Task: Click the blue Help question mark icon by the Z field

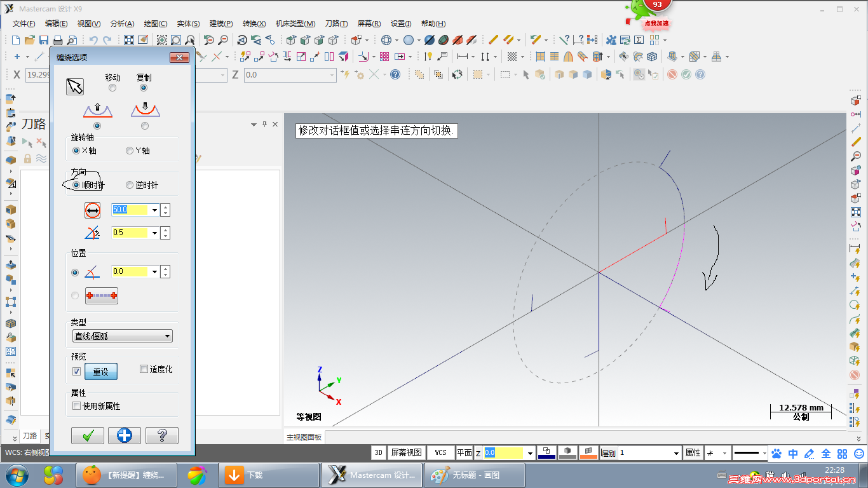Action: 395,74
